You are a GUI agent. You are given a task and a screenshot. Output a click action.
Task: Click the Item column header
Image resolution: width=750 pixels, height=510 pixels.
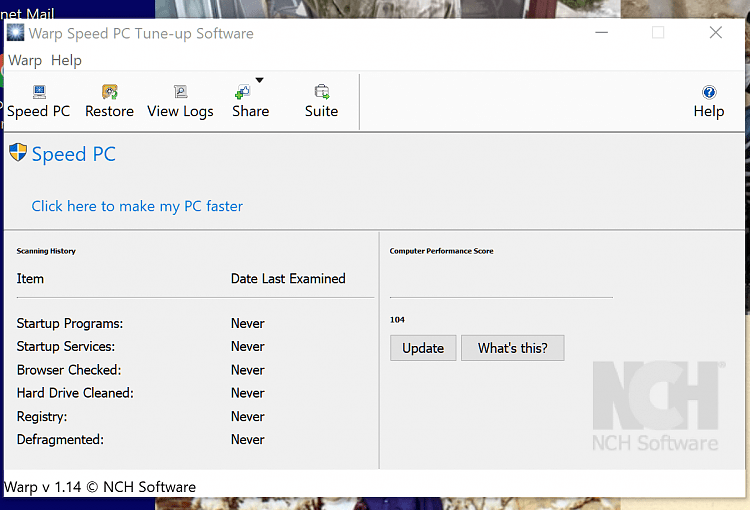[30, 278]
